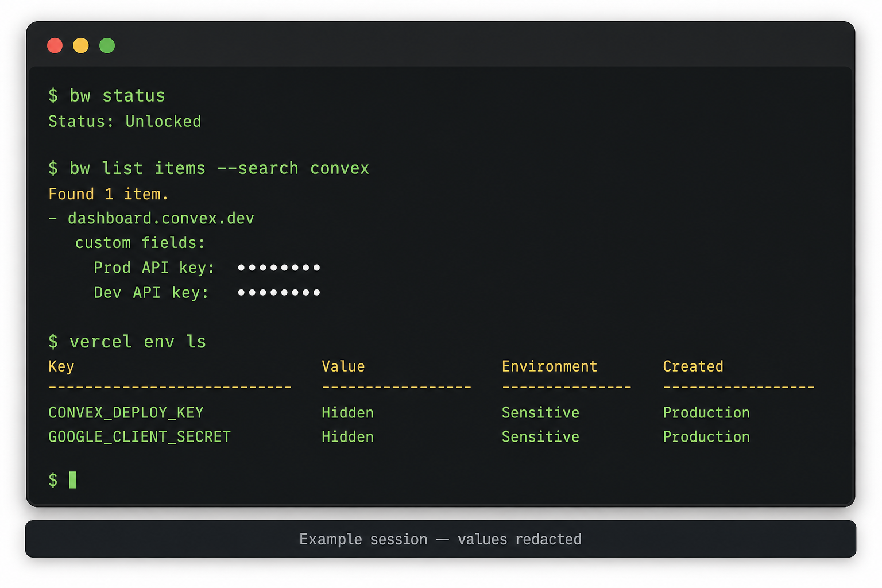
Task: Click the 'Environment' column header
Action: point(550,366)
